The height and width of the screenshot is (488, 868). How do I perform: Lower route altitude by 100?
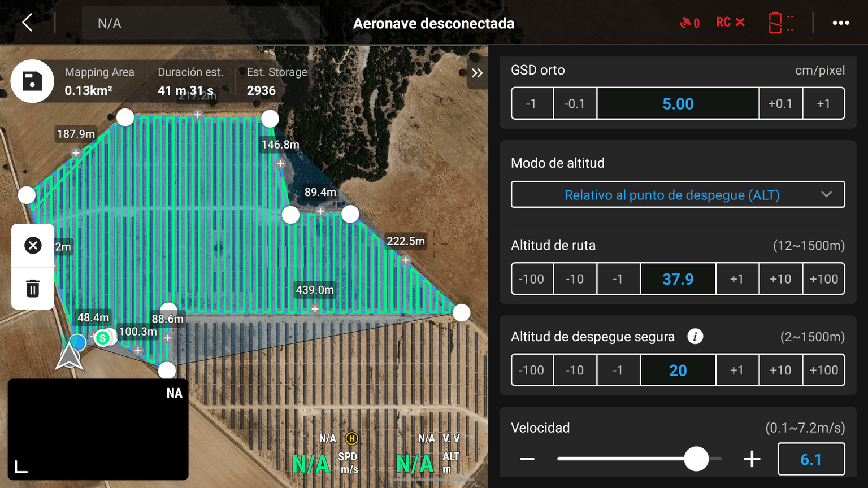(532, 278)
